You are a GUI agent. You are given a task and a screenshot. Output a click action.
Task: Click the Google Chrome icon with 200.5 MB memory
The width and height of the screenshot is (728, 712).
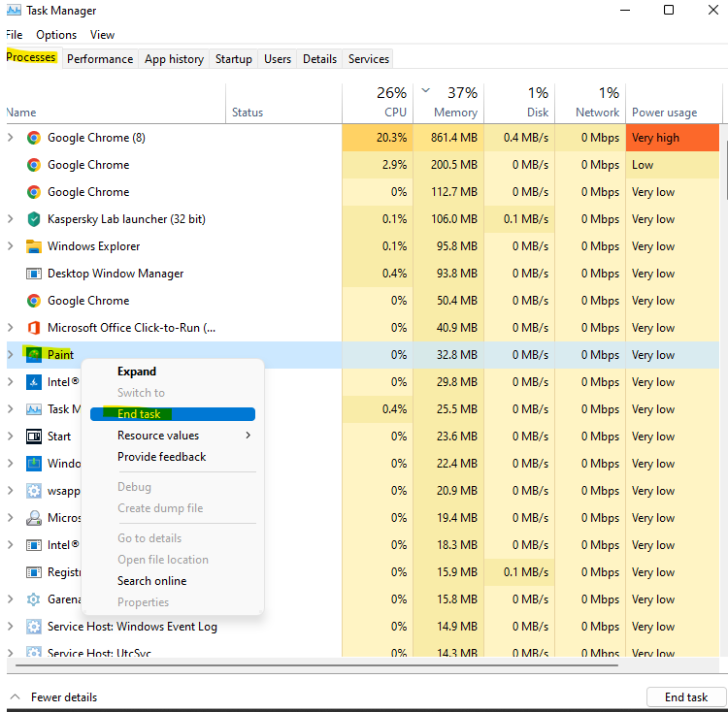coord(33,165)
